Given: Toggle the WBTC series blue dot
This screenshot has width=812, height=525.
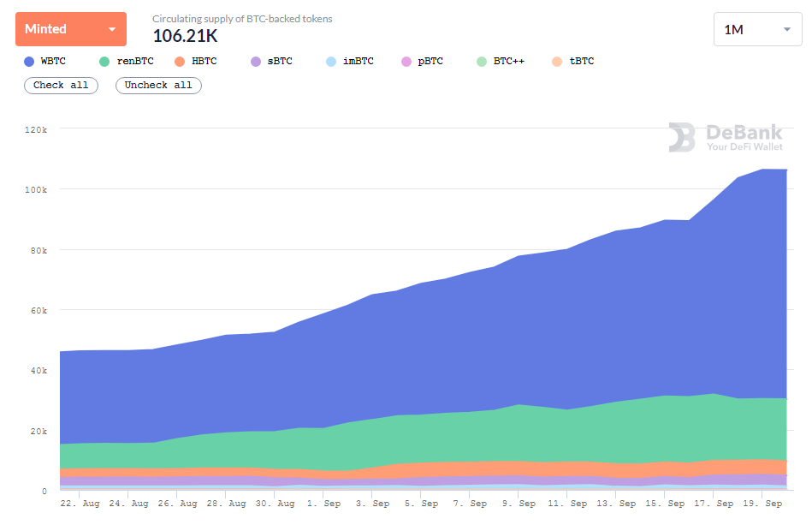Looking at the screenshot, I should click(29, 62).
